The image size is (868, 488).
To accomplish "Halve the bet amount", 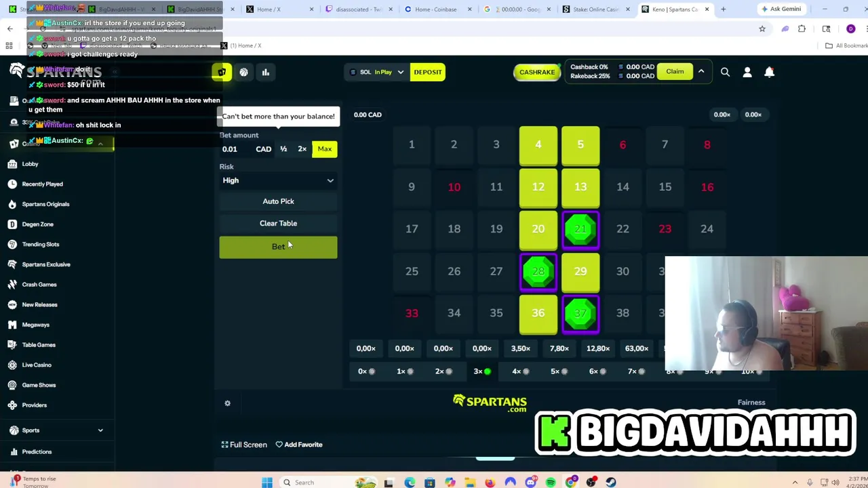I will tap(283, 149).
